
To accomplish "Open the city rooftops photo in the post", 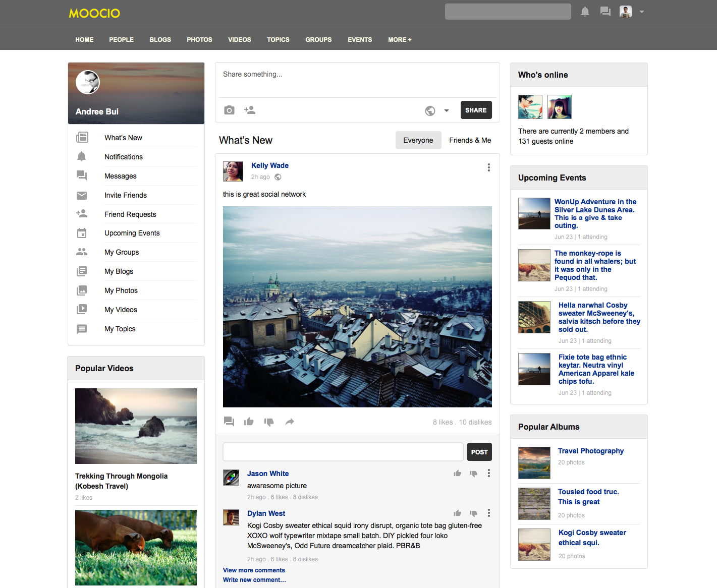I will [357, 307].
